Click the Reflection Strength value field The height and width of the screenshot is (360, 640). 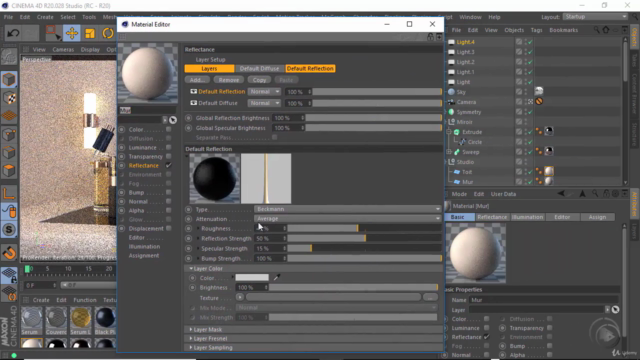tap(269, 238)
